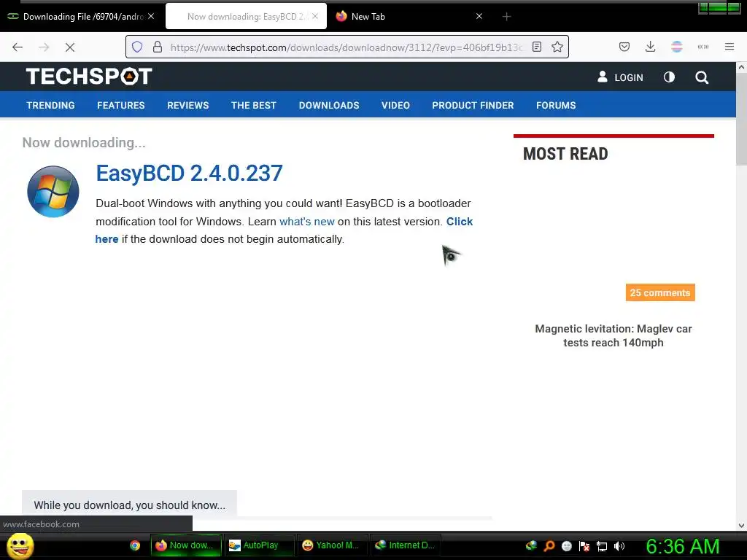Go back using the browser back arrow
The height and width of the screenshot is (560, 747).
(18, 47)
